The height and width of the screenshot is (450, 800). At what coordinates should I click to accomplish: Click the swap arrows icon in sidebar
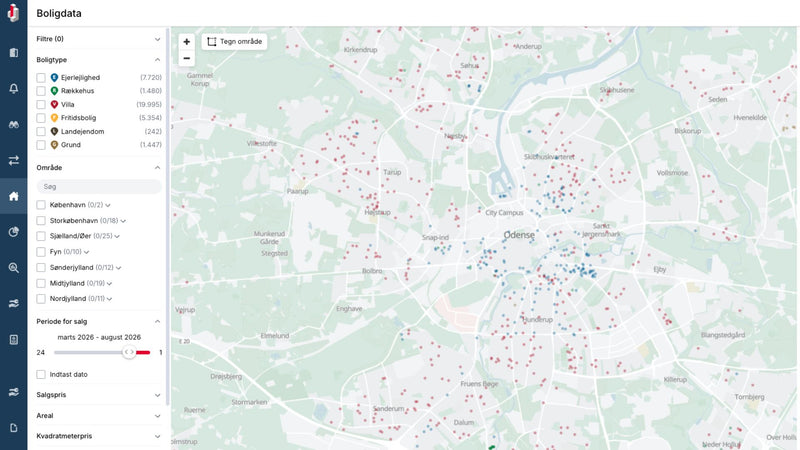(14, 160)
